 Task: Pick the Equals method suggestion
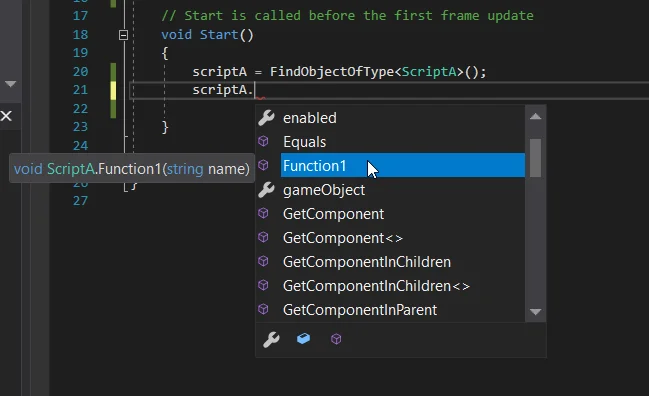pos(391,142)
